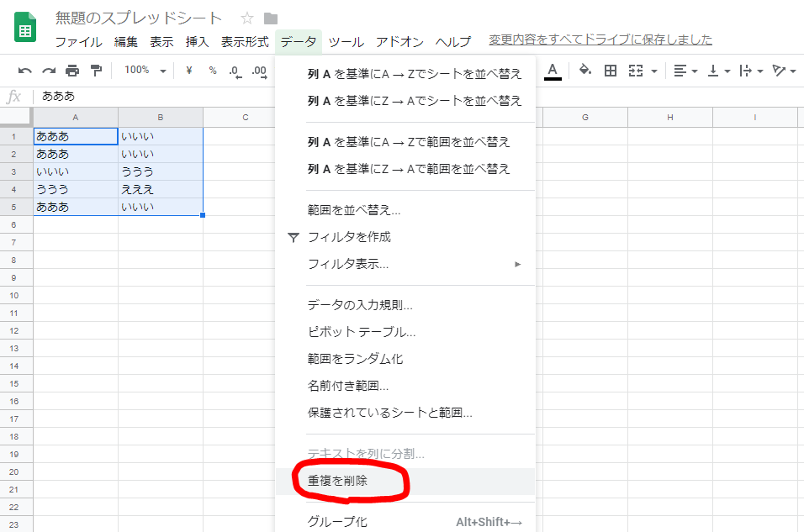The width and height of the screenshot is (804, 532).
Task: Select 保護されているシートと範囲... item
Action: [x=405, y=413]
